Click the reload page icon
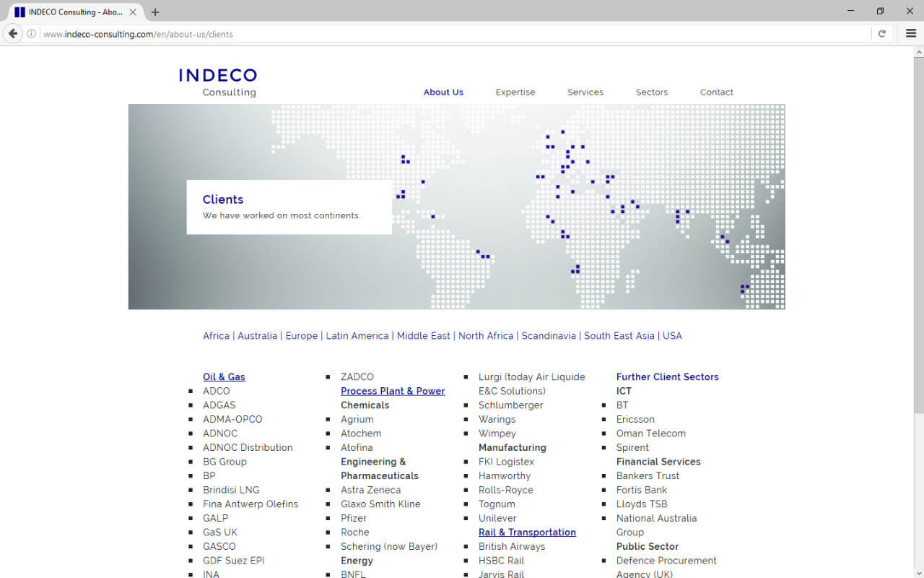 (881, 34)
